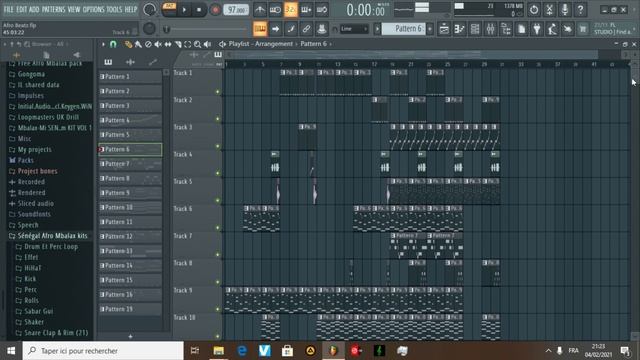640x360 pixels.
Task: Click the one-click audio recording mic icon
Action: (x=565, y=9)
